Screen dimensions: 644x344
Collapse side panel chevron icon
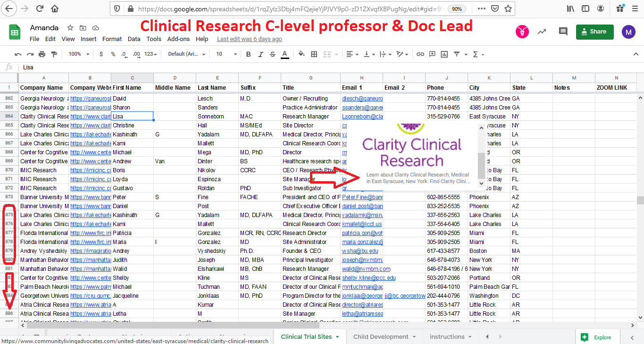click(632, 337)
